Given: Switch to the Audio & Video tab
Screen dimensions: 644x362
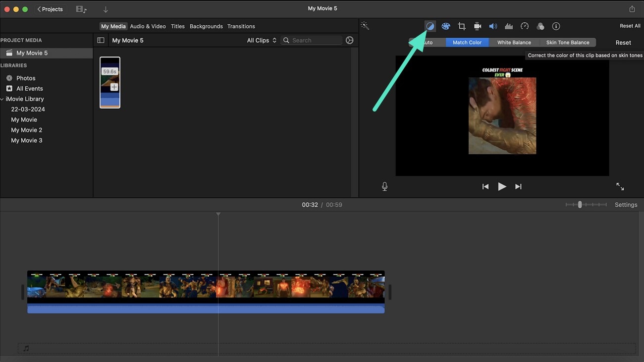Looking at the screenshot, I should (x=148, y=26).
